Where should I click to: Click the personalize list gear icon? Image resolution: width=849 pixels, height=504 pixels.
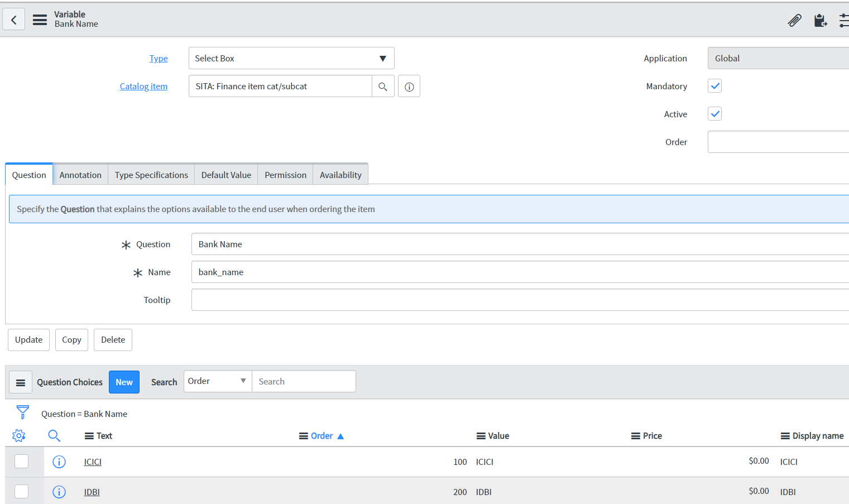click(19, 435)
